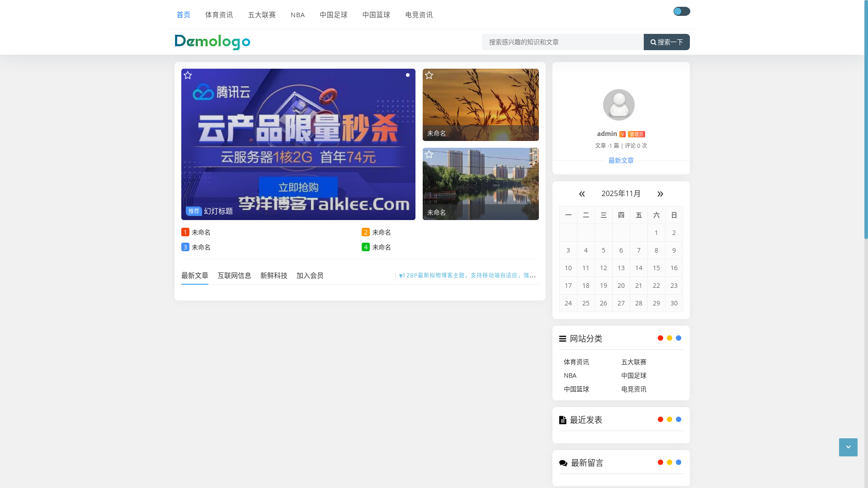
Task: Click the orange number 1 badge
Action: coord(185,232)
